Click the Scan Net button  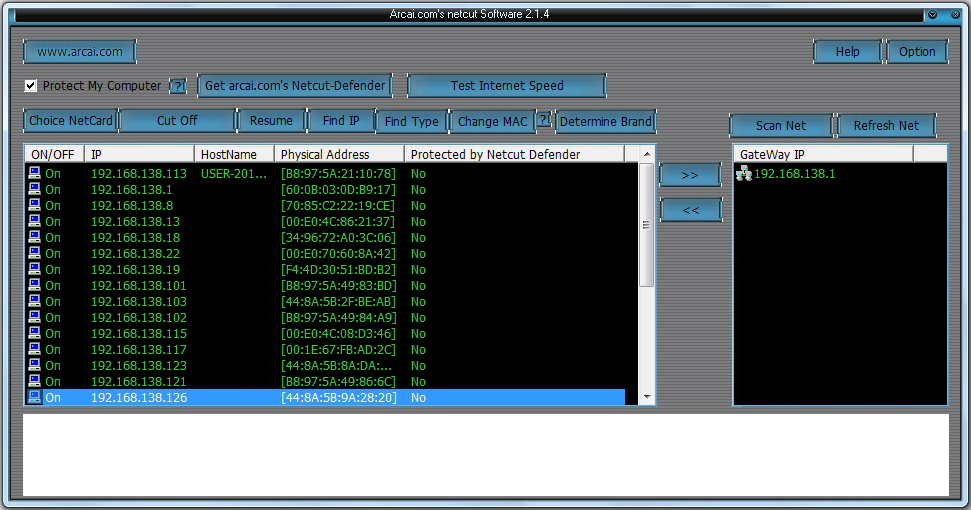(x=780, y=126)
